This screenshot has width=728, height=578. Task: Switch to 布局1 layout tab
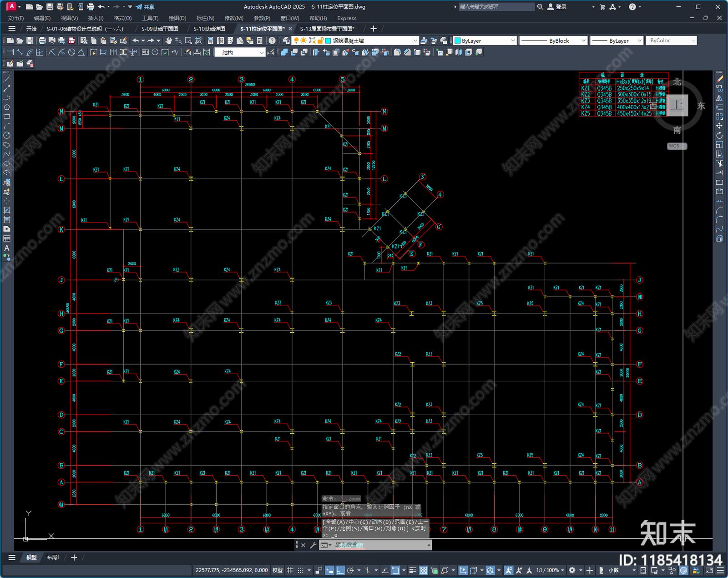pyautogui.click(x=53, y=557)
